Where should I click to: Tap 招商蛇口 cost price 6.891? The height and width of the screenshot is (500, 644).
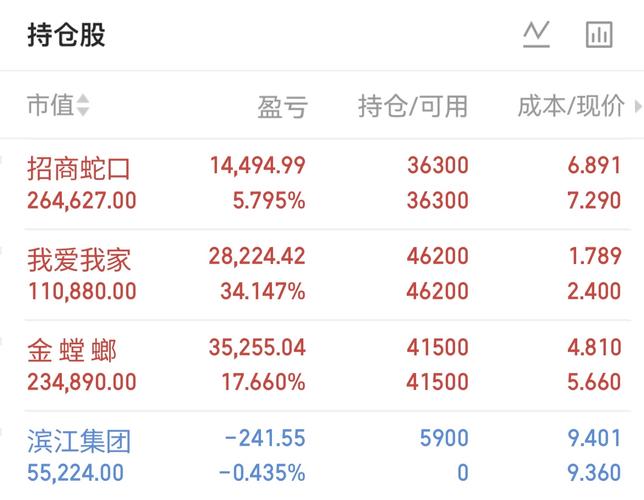[594, 166]
